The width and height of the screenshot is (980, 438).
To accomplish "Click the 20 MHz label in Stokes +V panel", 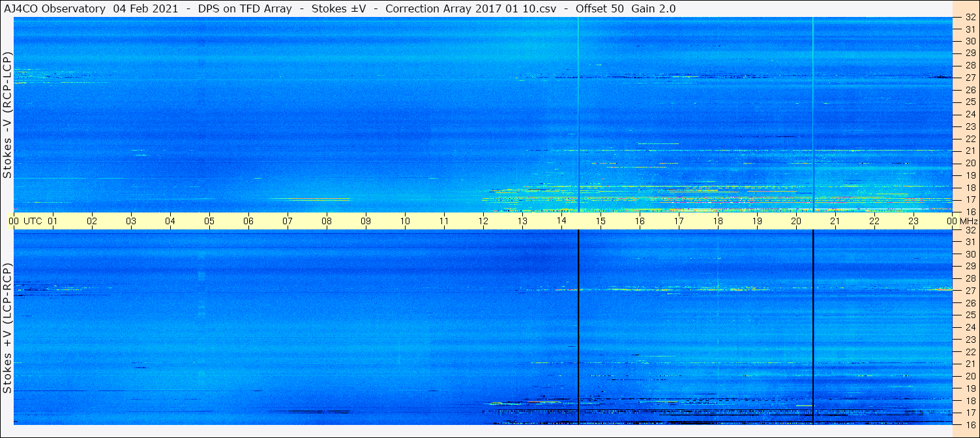I will (970, 376).
